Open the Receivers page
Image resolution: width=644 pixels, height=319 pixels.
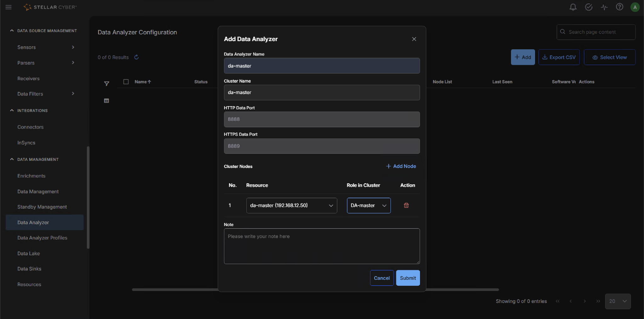click(28, 78)
